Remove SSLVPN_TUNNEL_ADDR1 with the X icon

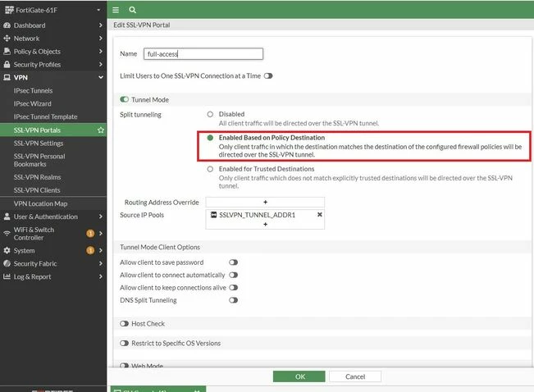(x=319, y=215)
